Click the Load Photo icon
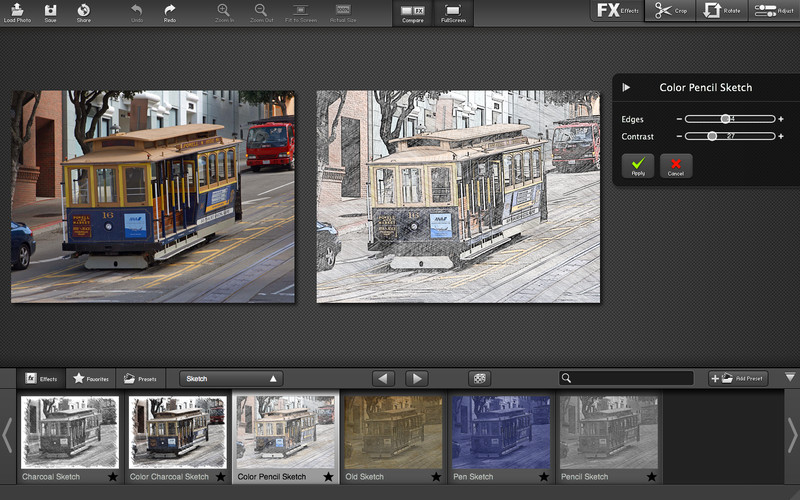Screen dimensions: 800x500 [16, 11]
